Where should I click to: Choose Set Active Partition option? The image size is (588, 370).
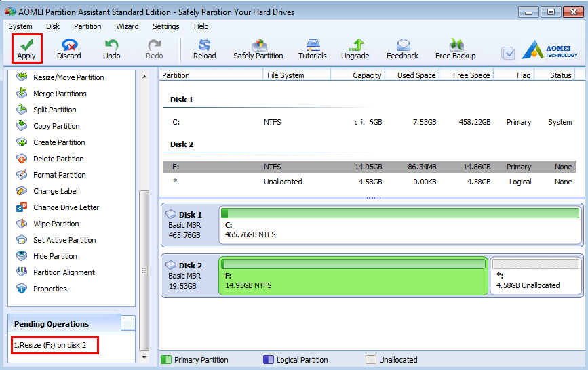click(x=56, y=240)
